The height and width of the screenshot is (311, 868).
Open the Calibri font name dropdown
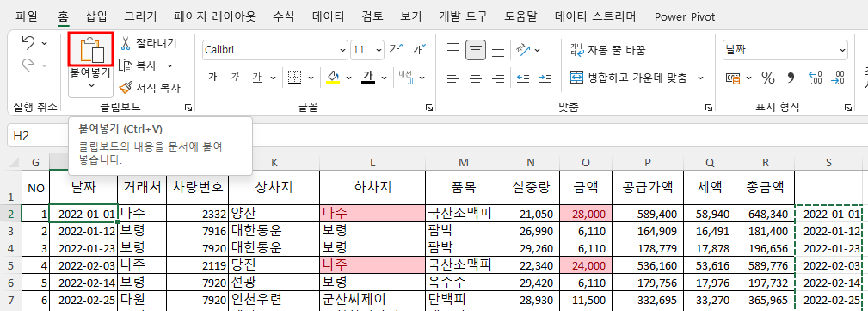pyautogui.click(x=342, y=50)
